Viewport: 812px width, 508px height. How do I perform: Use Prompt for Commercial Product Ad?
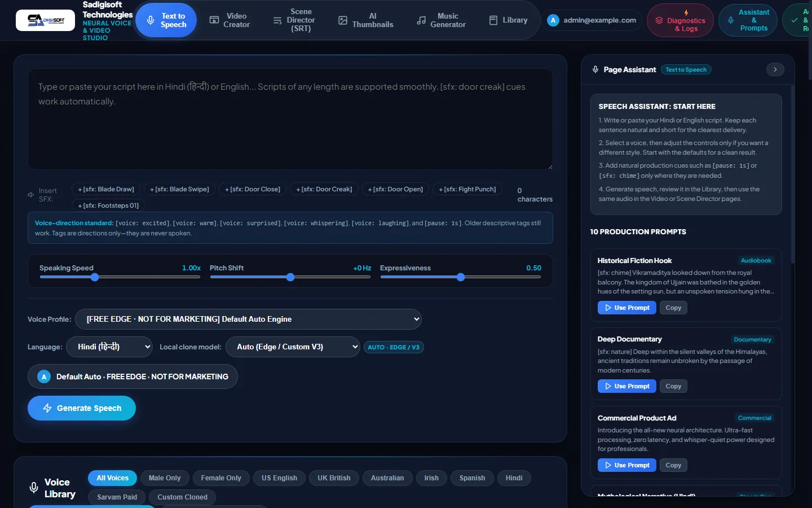coord(627,465)
